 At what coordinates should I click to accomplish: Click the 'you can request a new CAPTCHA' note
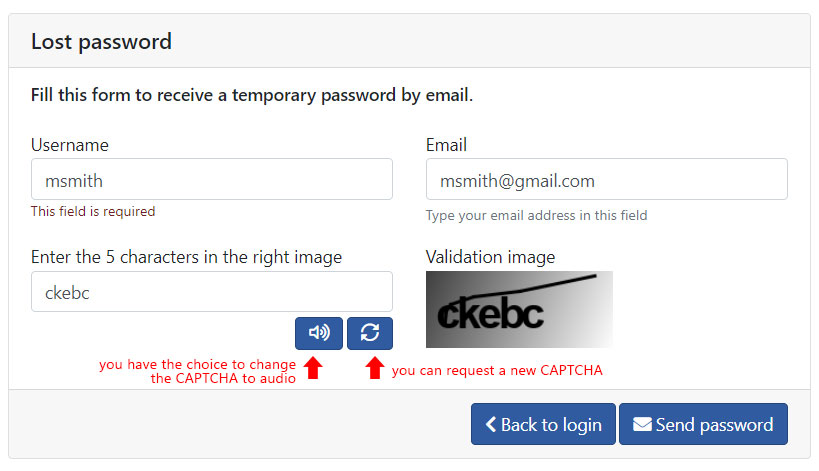click(497, 370)
